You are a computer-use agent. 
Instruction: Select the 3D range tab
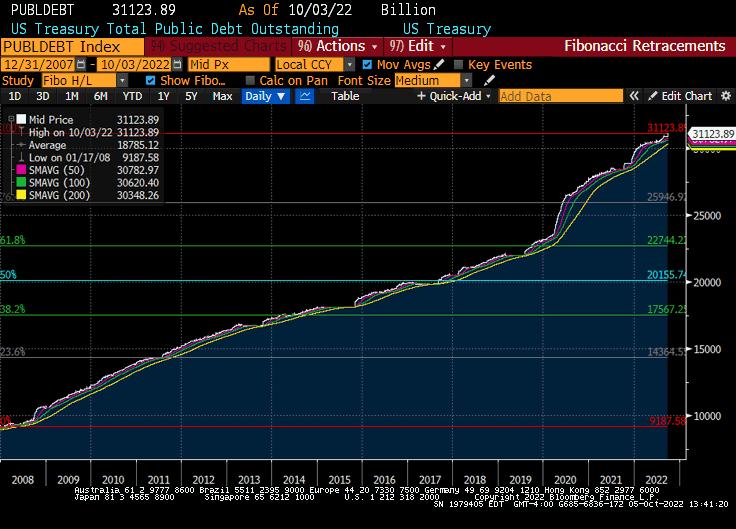(43, 96)
